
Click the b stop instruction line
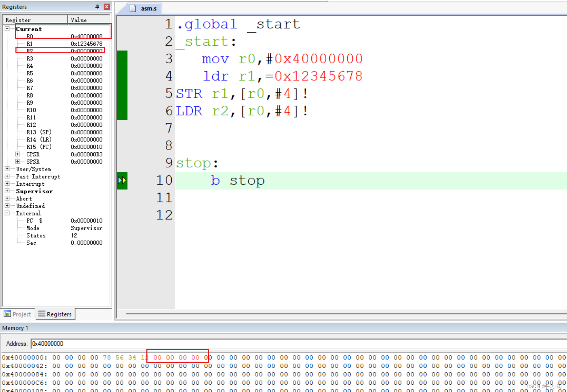pos(238,180)
